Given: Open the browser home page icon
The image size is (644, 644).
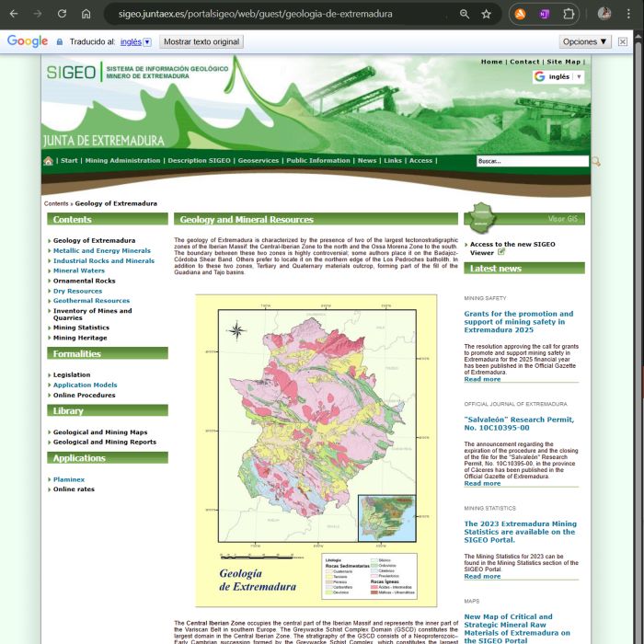Looking at the screenshot, I should point(86,14).
